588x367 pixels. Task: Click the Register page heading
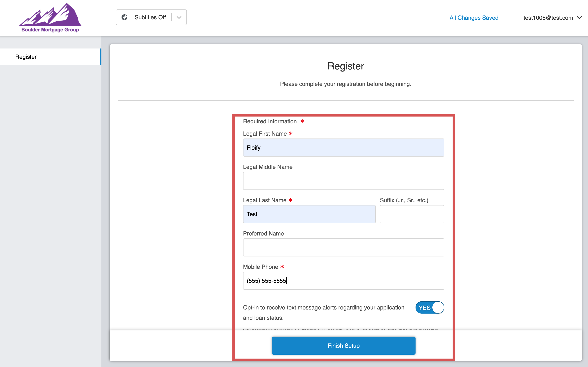346,66
